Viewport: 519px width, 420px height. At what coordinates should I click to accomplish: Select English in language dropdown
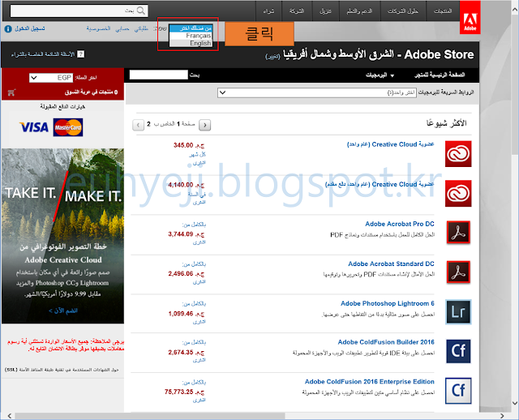tap(191, 43)
